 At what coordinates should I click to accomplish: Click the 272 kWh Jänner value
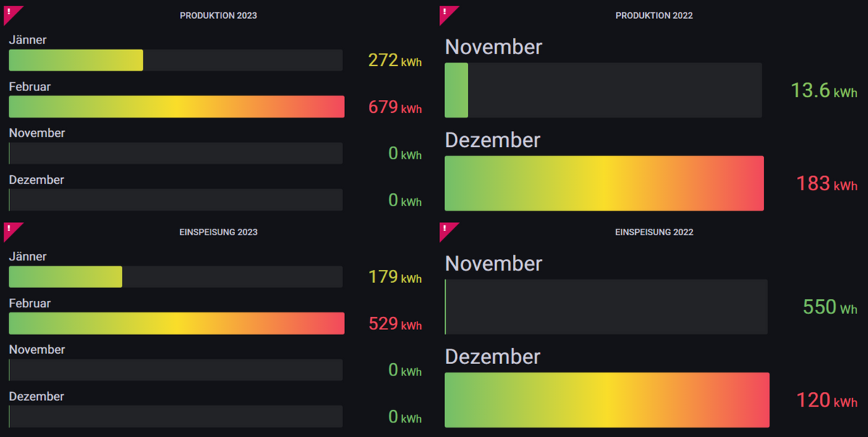click(x=395, y=61)
